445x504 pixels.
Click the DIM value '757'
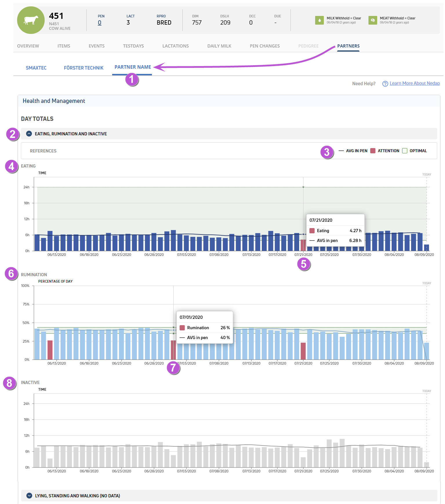[197, 23]
